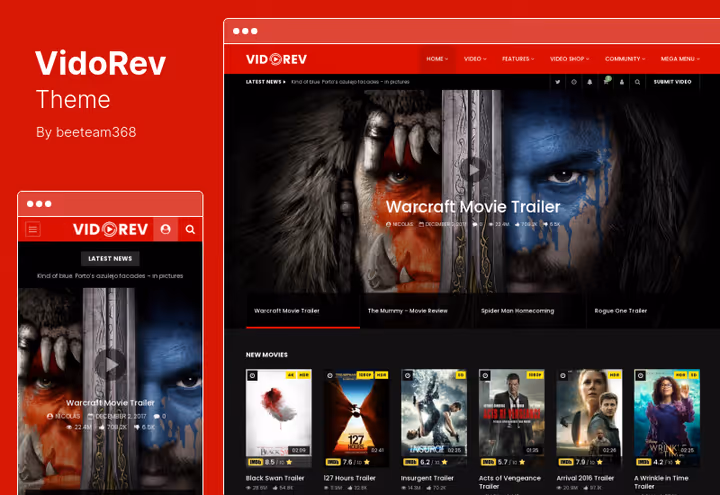Click author NICOLAS in mobile hero meta
The width and height of the screenshot is (720, 495).
click(x=64, y=416)
